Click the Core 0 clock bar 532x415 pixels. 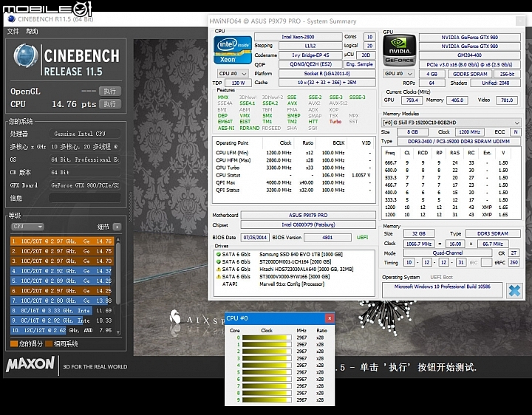pyautogui.click(x=267, y=337)
